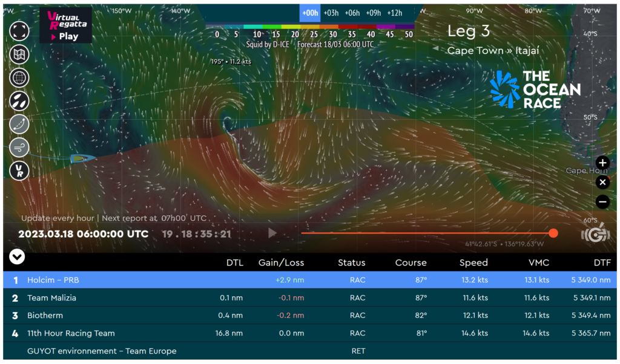Click the 41°42.61'S coordinates readout
The image size is (620, 364).
pyautogui.click(x=504, y=244)
